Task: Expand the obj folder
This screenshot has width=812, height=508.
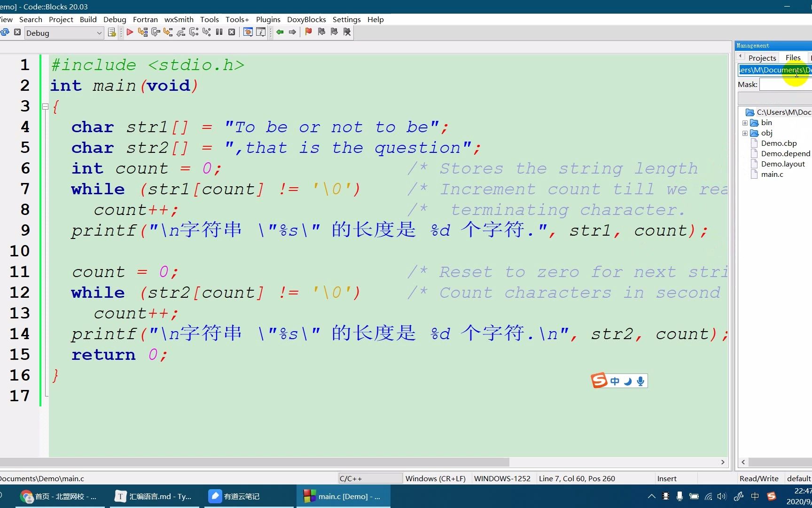Action: (x=745, y=133)
